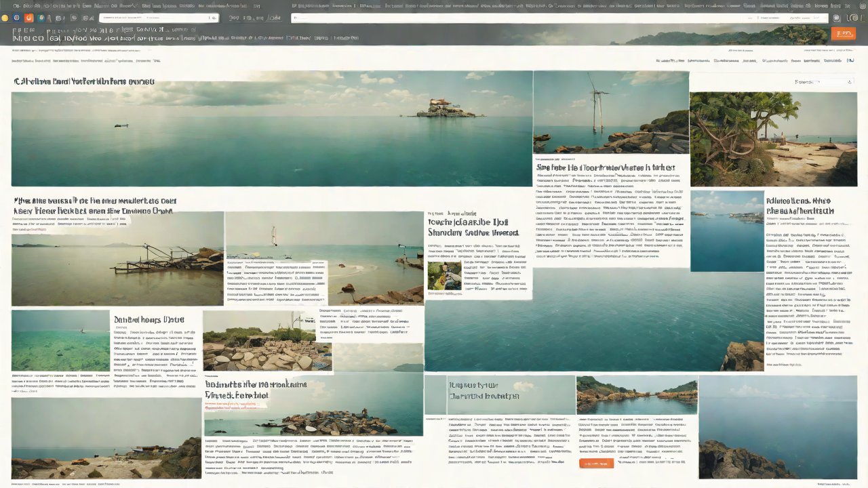Click the orange button in header banner
Viewport: 868px width, 488px height.
tap(843, 33)
